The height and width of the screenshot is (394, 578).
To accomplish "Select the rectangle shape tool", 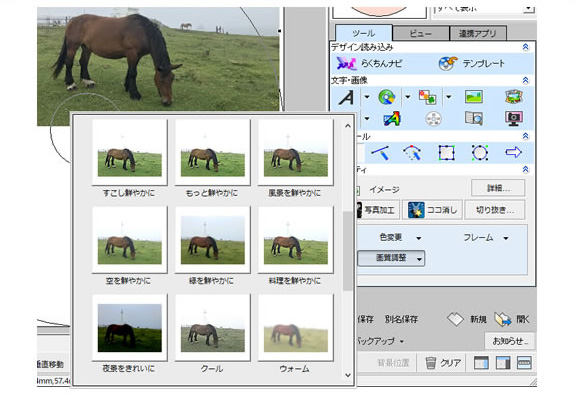I will point(446,152).
